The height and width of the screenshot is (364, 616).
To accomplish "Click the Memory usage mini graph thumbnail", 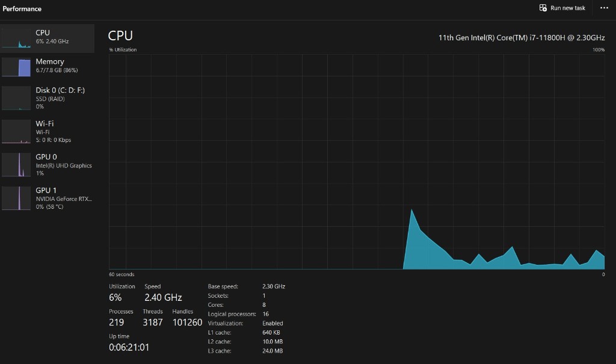I will (x=16, y=67).
